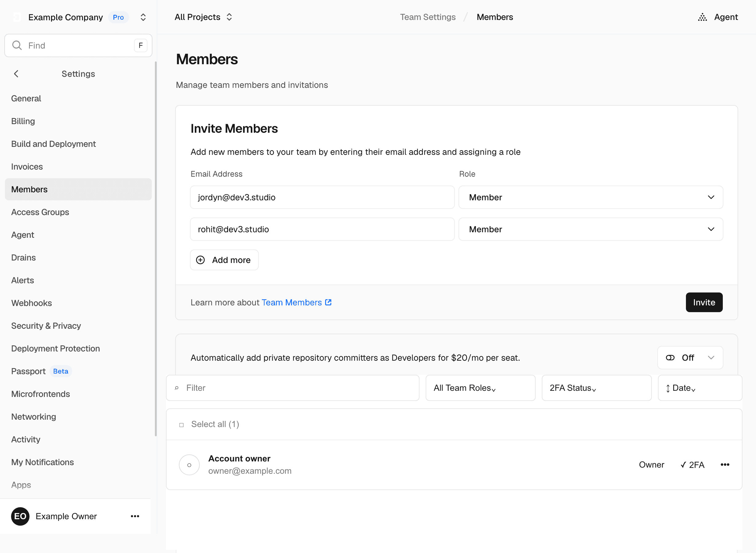
Task: Click the Example Owner name
Action: (x=66, y=516)
